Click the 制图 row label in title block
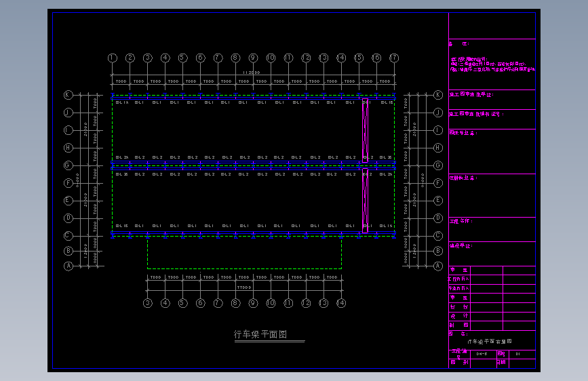This screenshot has height=381, width=588. (x=459, y=325)
